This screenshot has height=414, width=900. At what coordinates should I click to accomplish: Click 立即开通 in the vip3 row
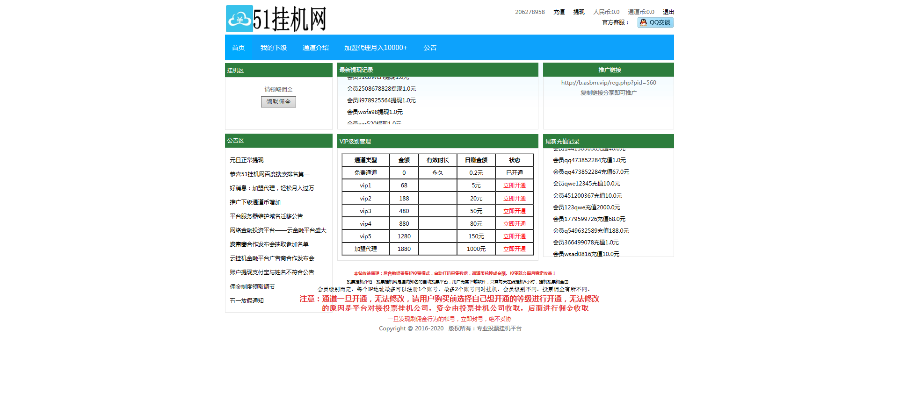pyautogui.click(x=515, y=211)
